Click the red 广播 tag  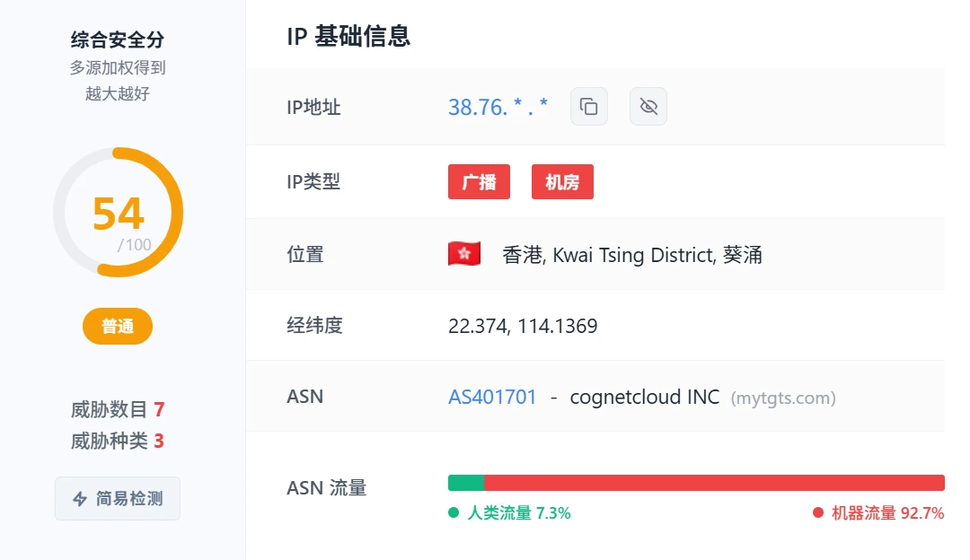click(479, 181)
